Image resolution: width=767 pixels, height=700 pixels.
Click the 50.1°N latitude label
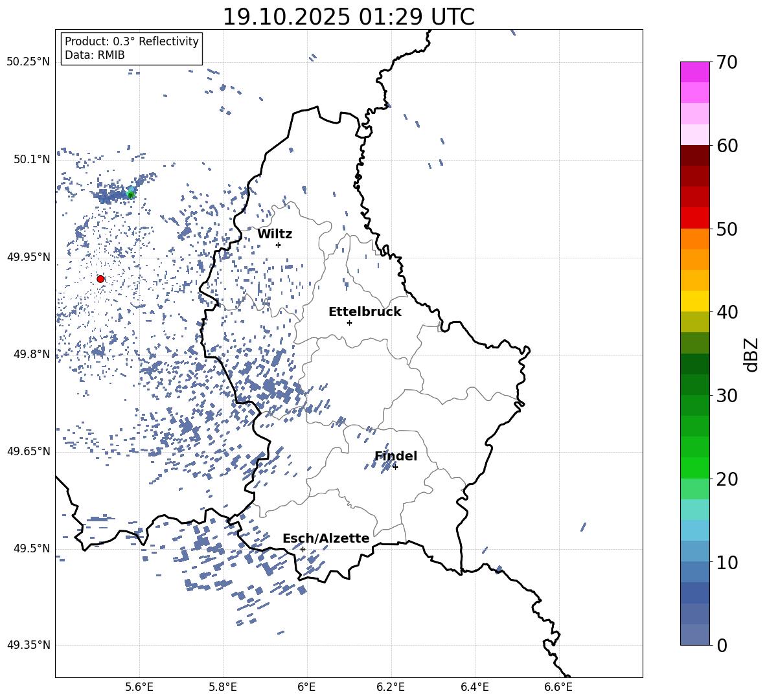click(x=32, y=159)
